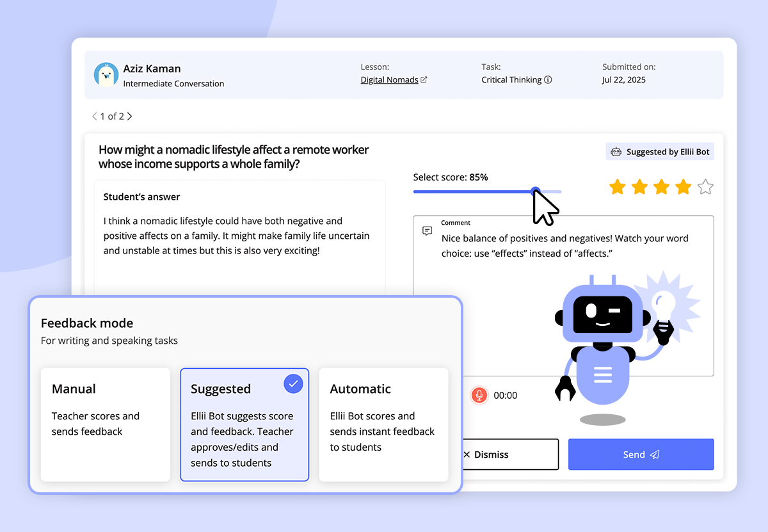Set rating to five stars (empty star)
The height and width of the screenshot is (532, 768).
click(x=705, y=187)
